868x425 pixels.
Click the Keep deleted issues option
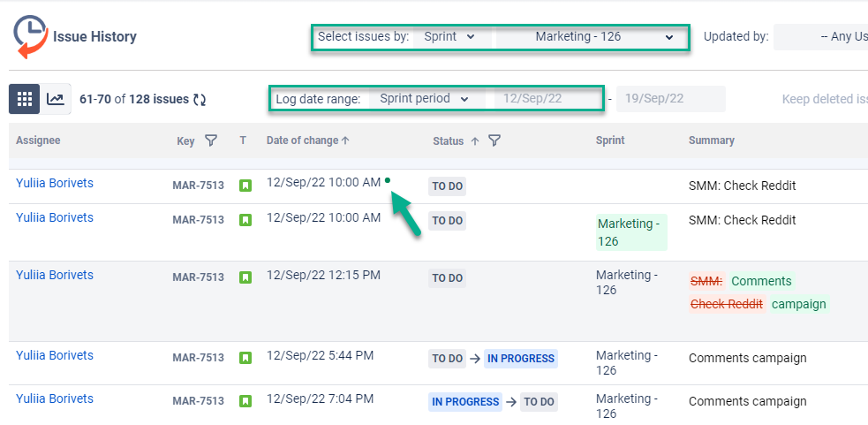click(825, 99)
